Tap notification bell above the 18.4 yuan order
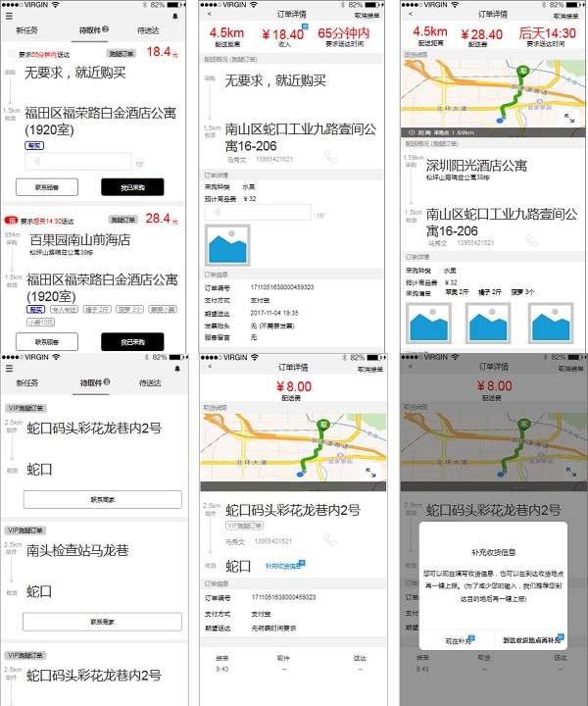The height and width of the screenshot is (706, 588). coord(177,15)
